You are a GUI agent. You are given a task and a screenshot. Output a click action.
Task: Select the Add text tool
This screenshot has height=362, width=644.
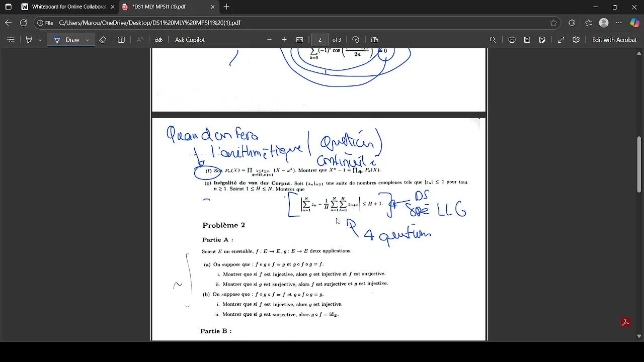tap(121, 40)
